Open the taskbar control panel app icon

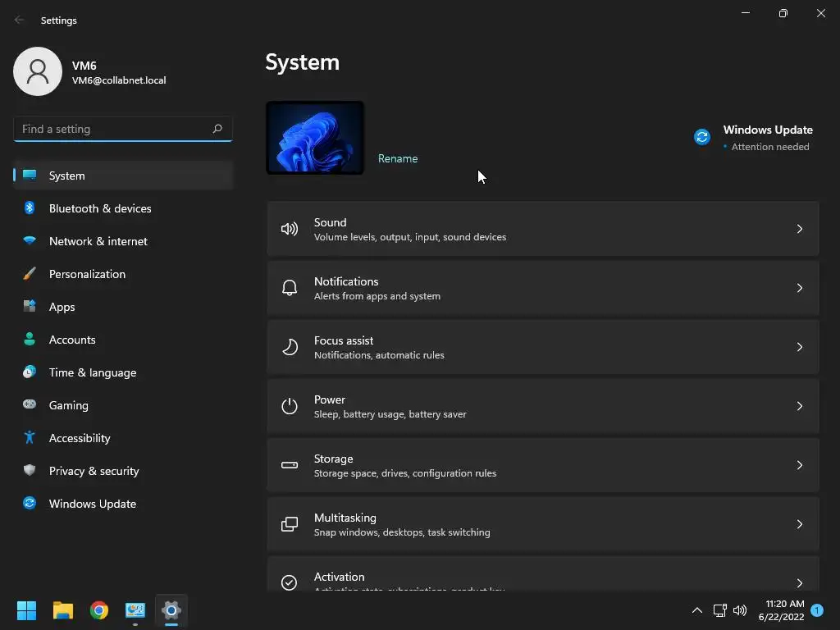point(135,610)
